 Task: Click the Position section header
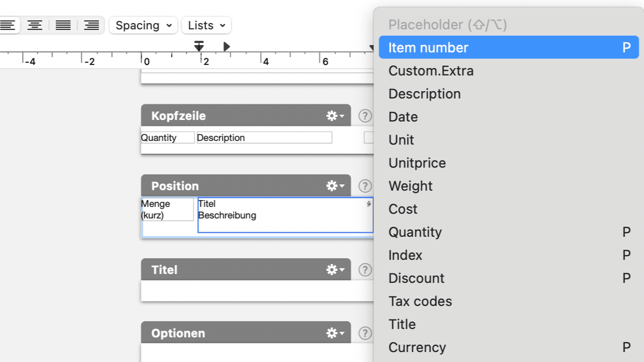point(246,186)
